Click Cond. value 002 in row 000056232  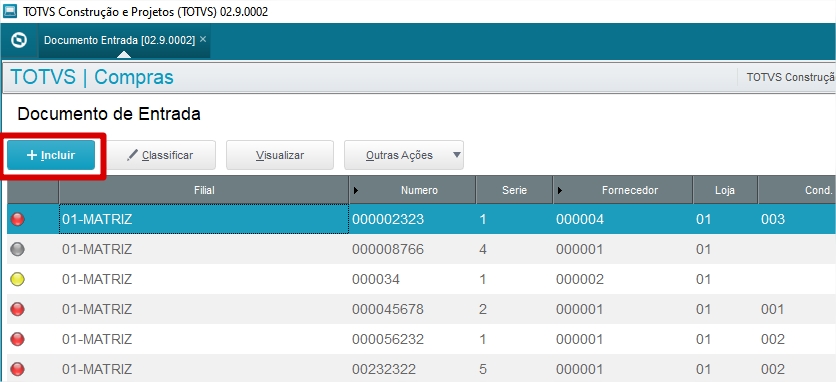[x=773, y=339]
